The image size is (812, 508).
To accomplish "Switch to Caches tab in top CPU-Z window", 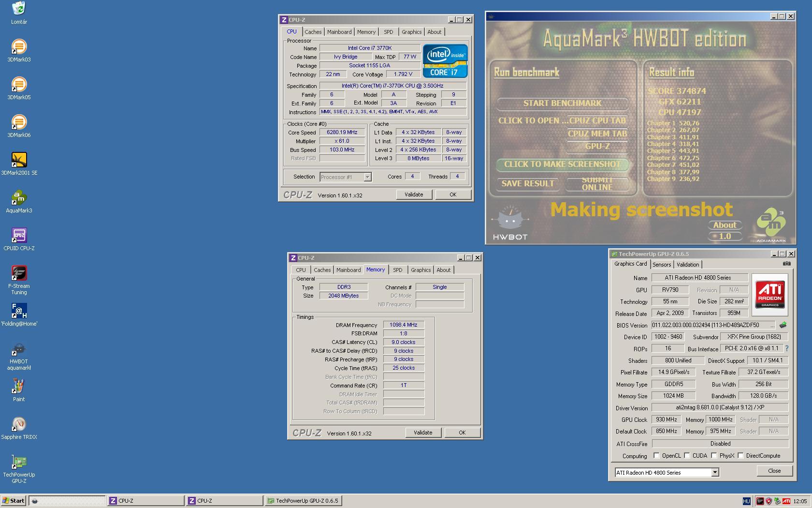I will point(313,32).
